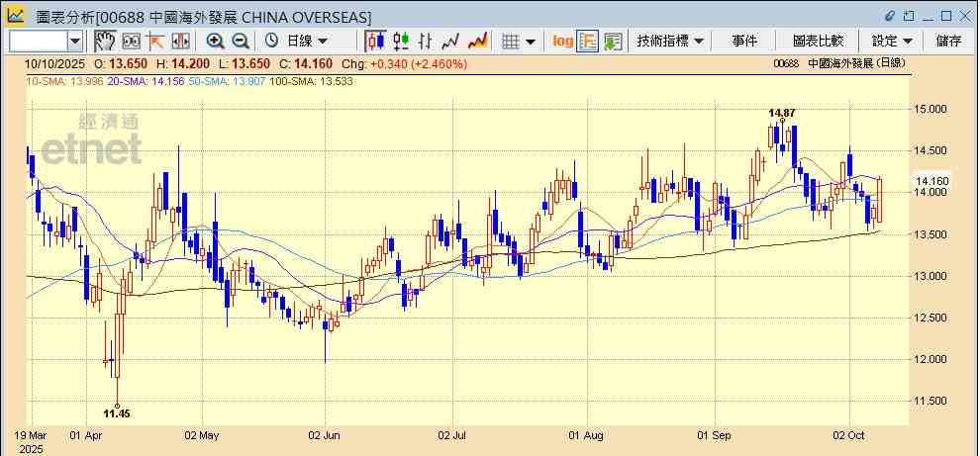Screen dimensions: 980x456
Task: Click the orange arrow cursor tool icon
Action: coord(155,41)
